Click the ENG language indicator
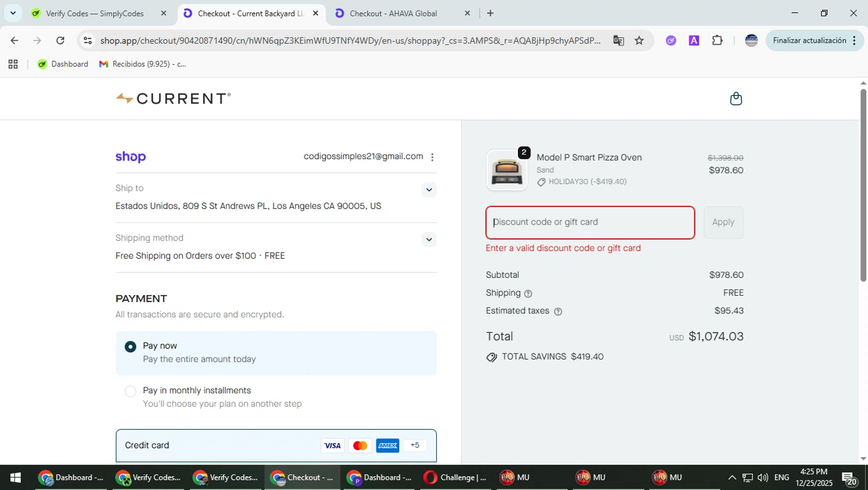Image resolution: width=868 pixels, height=490 pixels. pyautogui.click(x=781, y=478)
